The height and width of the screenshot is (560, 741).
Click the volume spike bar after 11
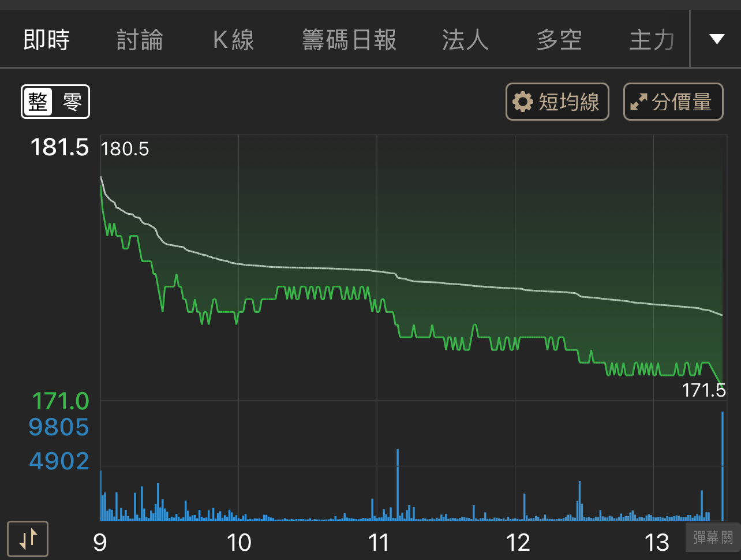tap(398, 485)
